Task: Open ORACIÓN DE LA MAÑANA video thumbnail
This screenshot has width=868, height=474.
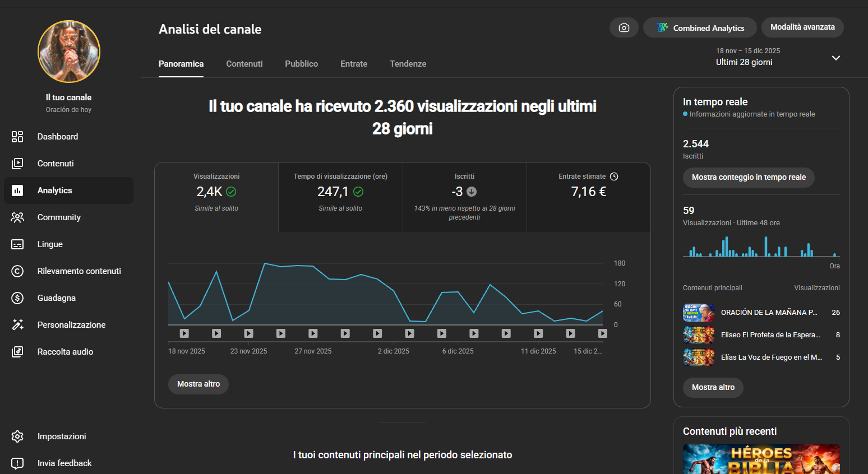Action: point(698,313)
